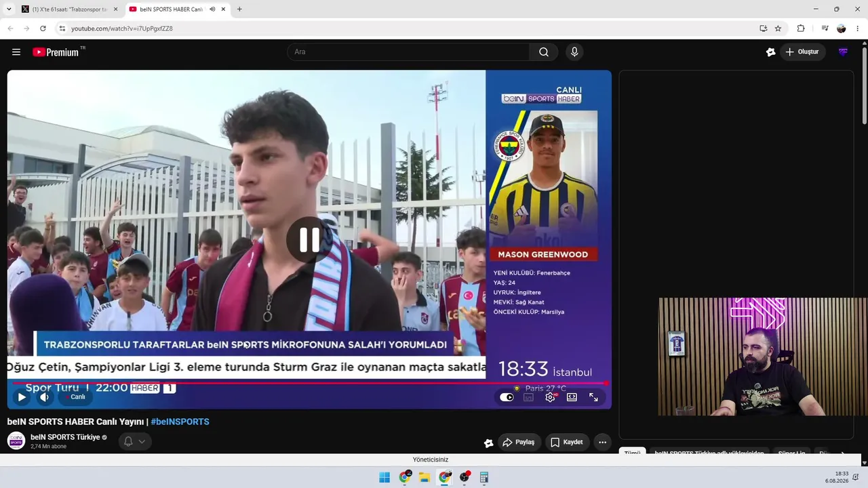The height and width of the screenshot is (488, 868).
Task: Switch to theater mode in player
Action: 572,397
